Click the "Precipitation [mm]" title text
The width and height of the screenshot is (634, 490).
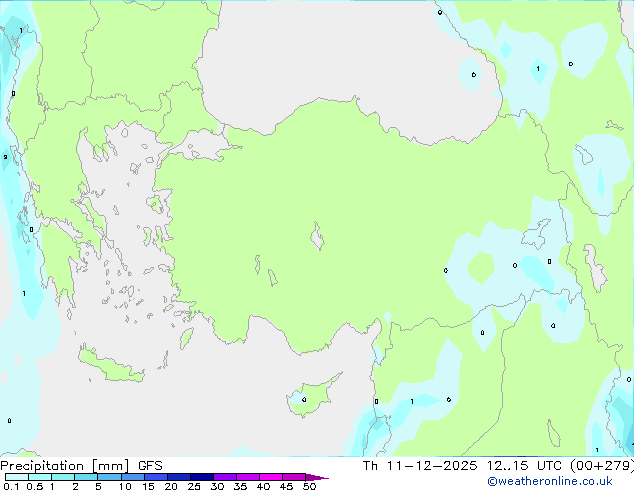(65, 466)
